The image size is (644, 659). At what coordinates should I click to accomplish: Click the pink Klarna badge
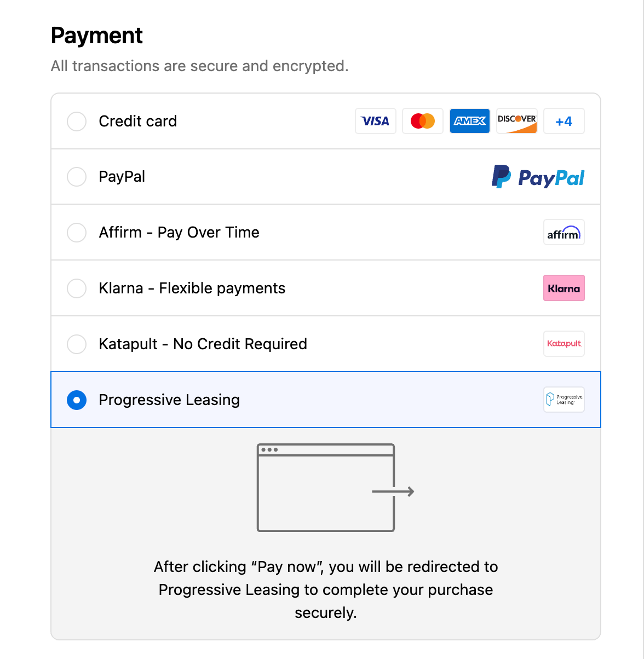point(564,288)
